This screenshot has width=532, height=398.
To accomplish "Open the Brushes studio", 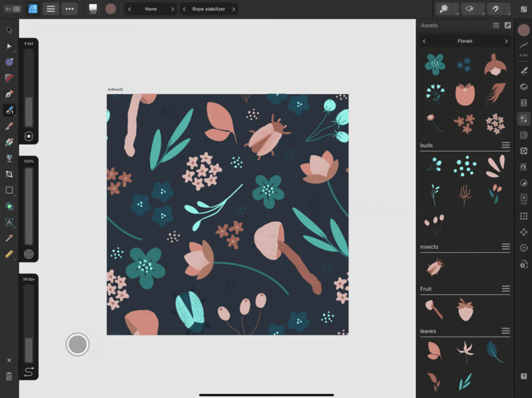I will [x=524, y=71].
